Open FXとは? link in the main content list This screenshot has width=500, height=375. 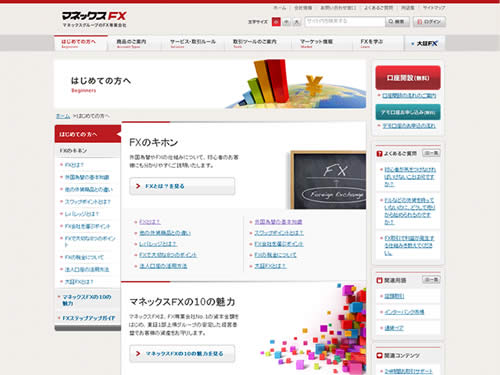[x=150, y=222]
